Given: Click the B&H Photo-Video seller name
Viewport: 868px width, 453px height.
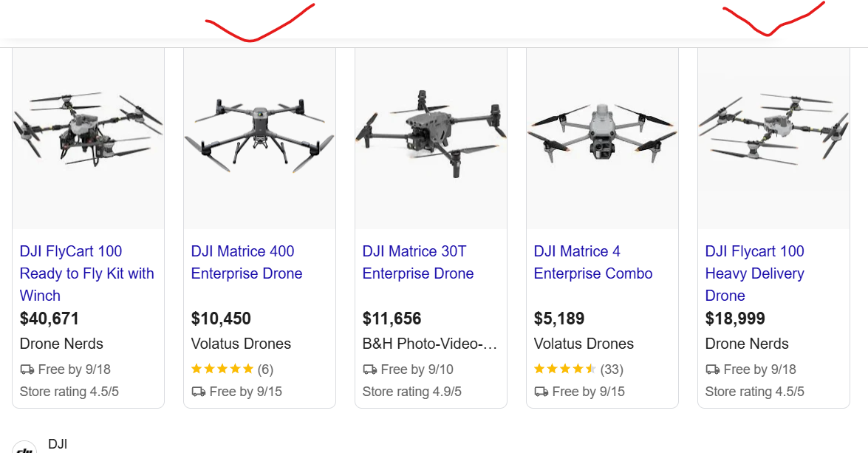Looking at the screenshot, I should (430, 344).
